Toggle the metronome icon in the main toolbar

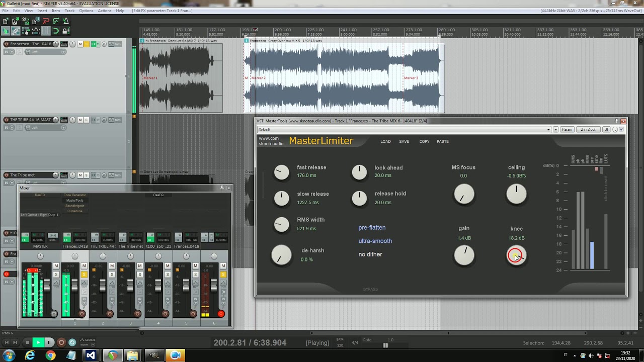point(66,21)
